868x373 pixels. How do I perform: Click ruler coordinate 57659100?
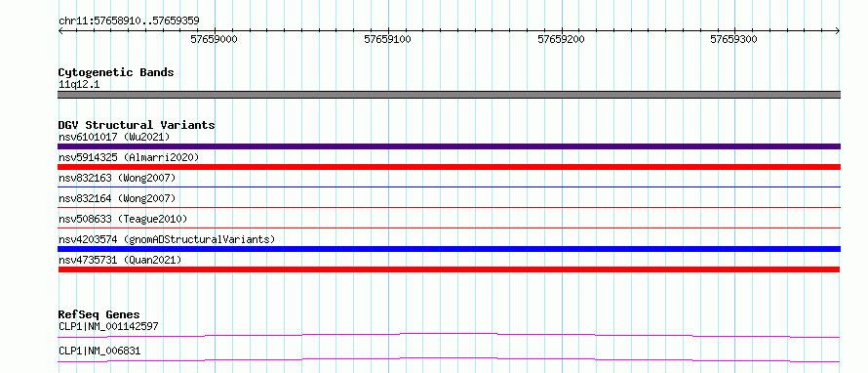[x=387, y=39]
